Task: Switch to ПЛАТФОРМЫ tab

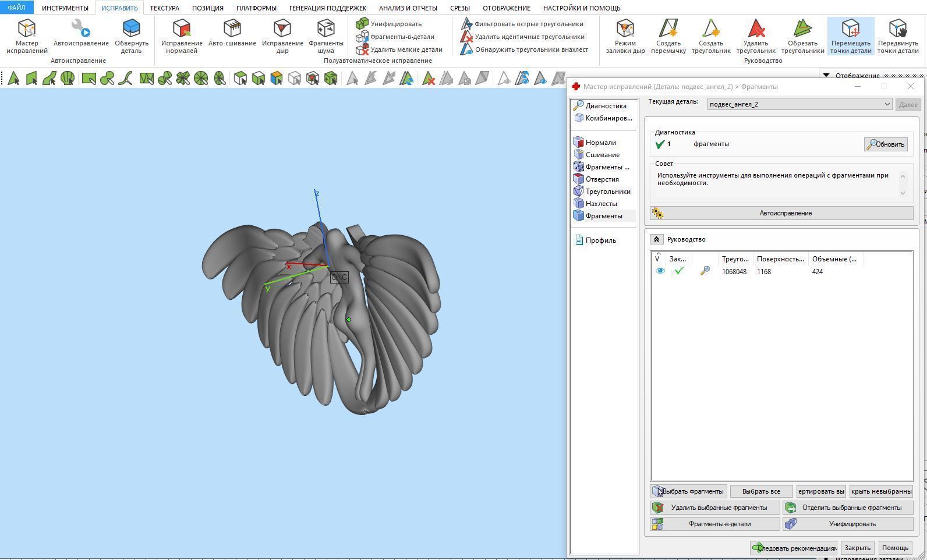Action: coord(256,8)
